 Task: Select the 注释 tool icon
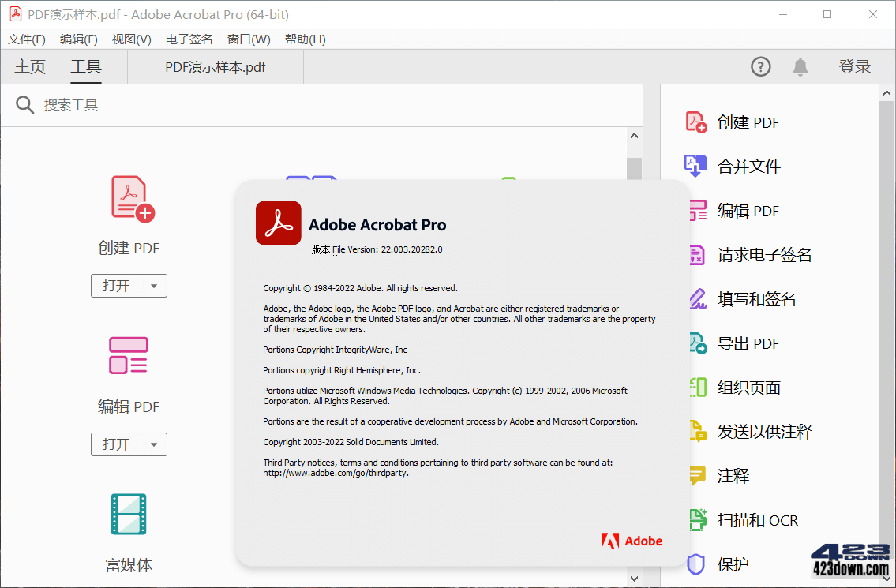coord(695,475)
